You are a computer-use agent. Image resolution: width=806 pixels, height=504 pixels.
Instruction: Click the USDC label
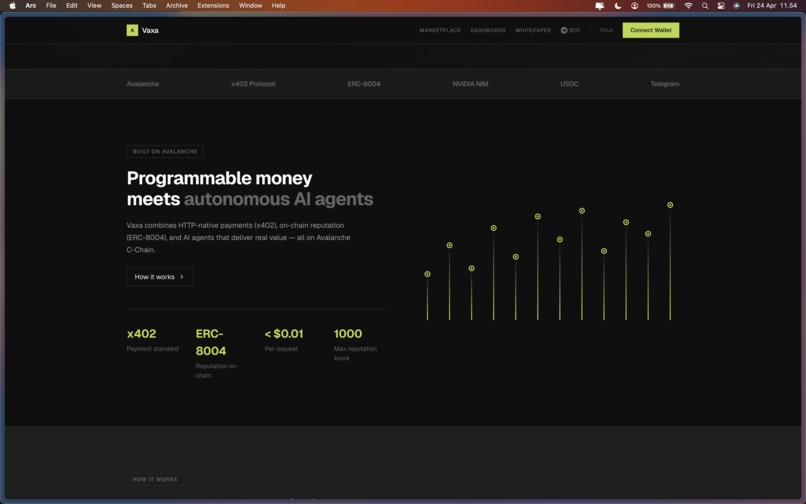click(570, 84)
